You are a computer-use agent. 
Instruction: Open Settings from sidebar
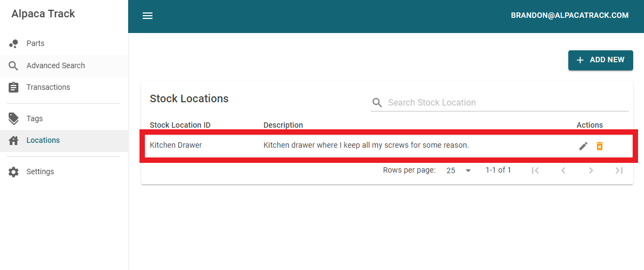click(40, 172)
